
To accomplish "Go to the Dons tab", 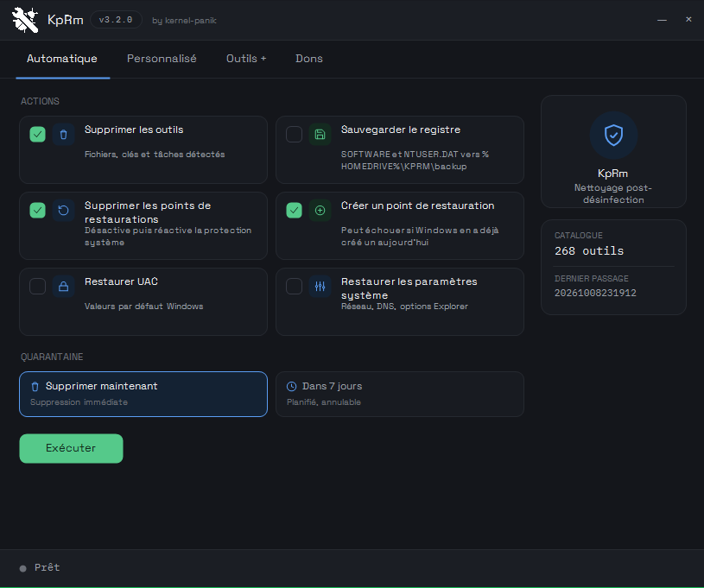I will (x=309, y=59).
